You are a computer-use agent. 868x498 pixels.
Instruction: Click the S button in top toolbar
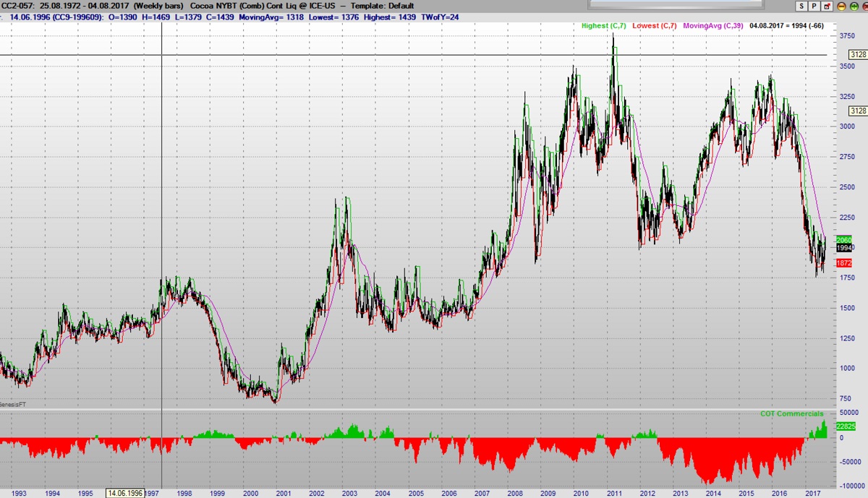point(801,6)
